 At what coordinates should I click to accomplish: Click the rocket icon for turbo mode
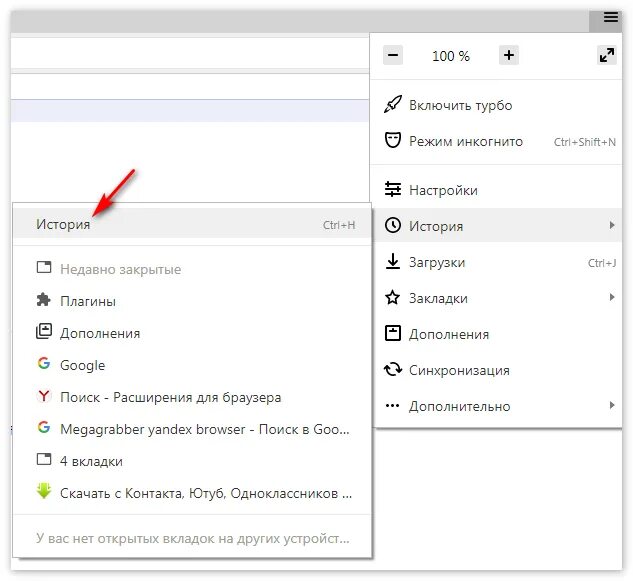click(x=392, y=105)
